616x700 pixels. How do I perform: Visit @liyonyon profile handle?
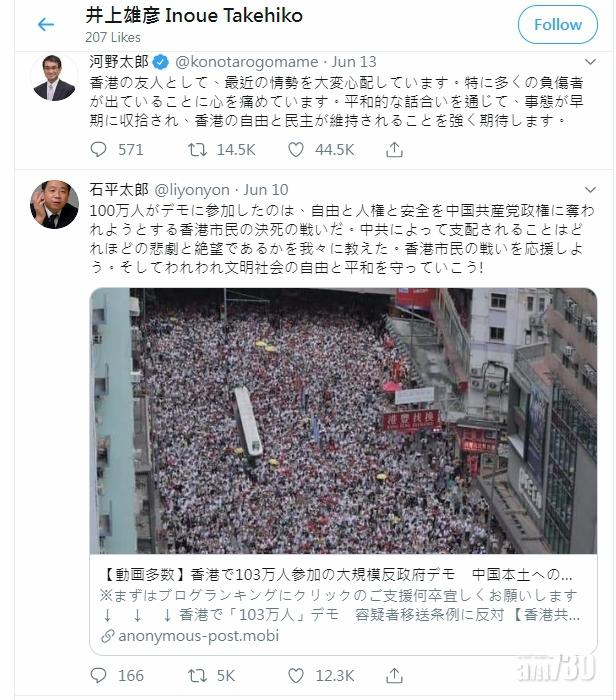(192, 190)
